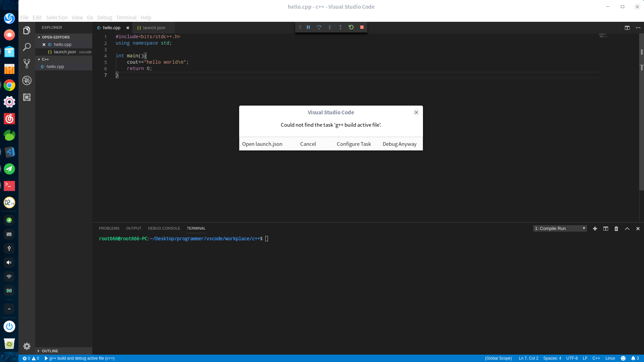Screen dimensions: 644x362
Task: Open the Extensions view
Action: pos(27,97)
